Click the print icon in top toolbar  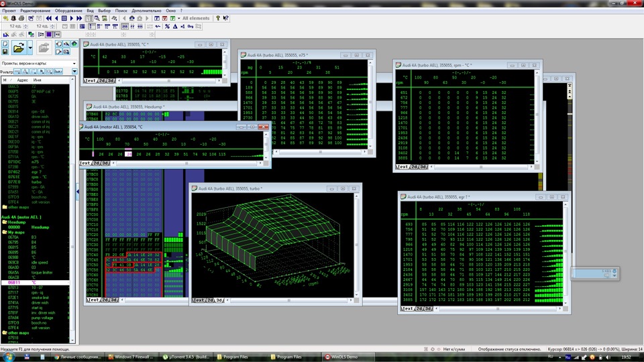(21, 18)
